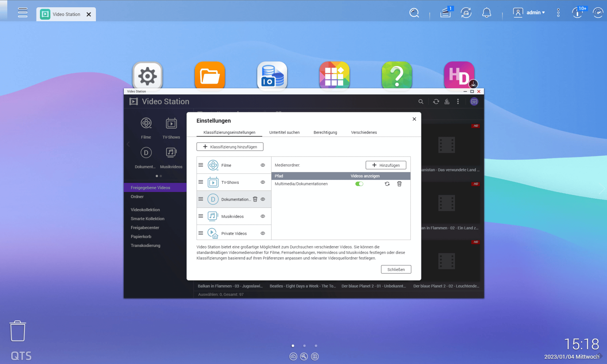Open Filme category in left sidebar

(x=146, y=128)
